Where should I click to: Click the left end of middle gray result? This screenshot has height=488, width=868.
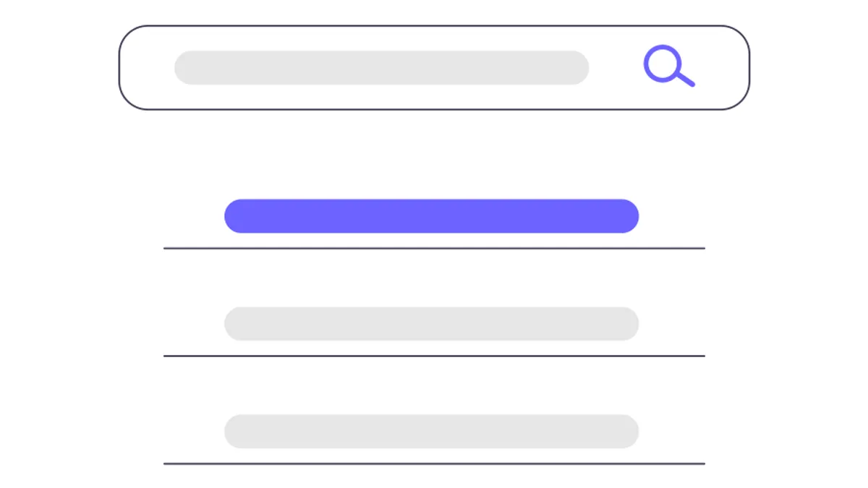click(237, 324)
